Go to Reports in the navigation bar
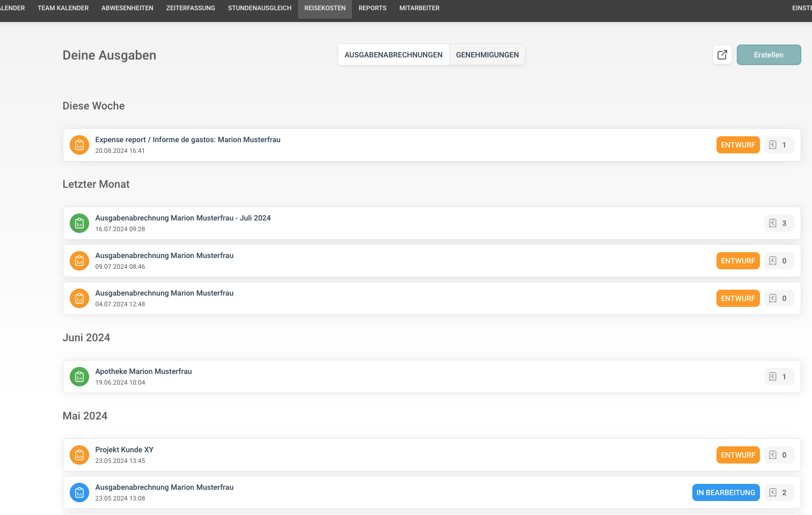812x515 pixels. 372,8
